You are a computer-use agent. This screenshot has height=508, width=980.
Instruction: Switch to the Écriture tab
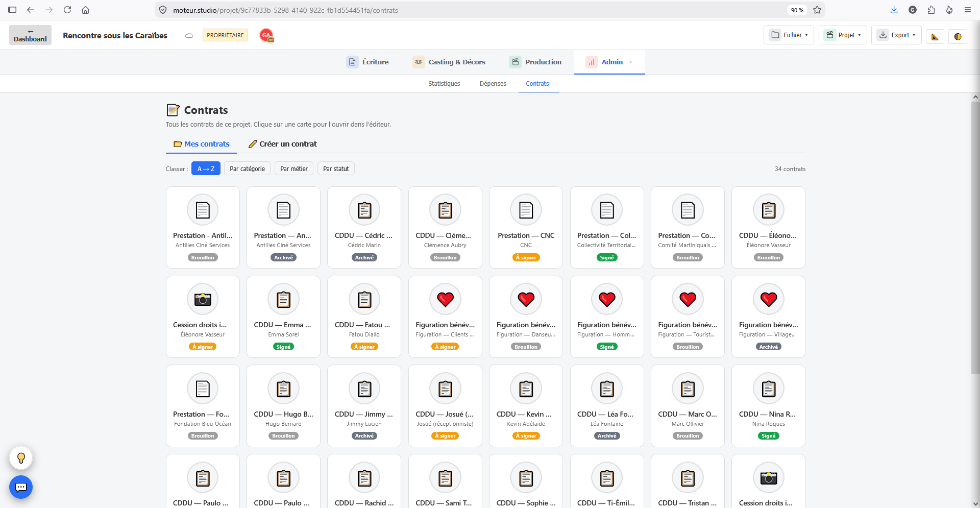pyautogui.click(x=367, y=62)
